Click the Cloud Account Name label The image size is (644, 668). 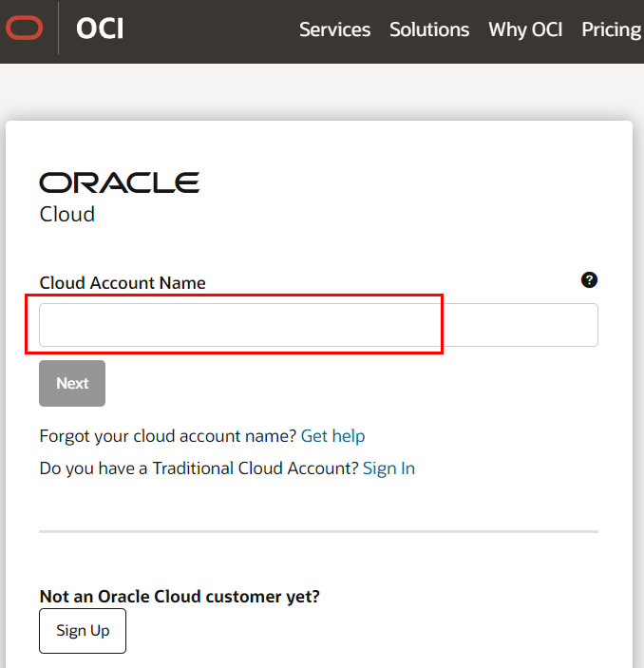(123, 283)
